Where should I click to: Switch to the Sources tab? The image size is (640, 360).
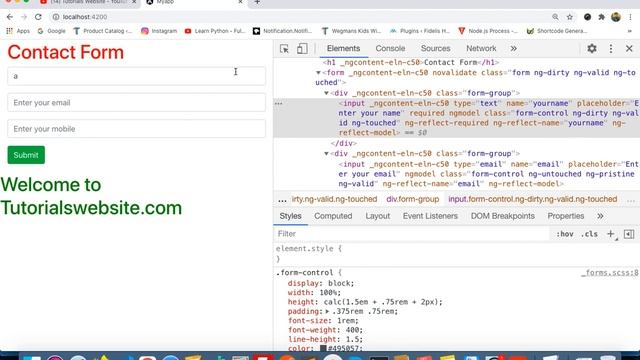point(436,49)
